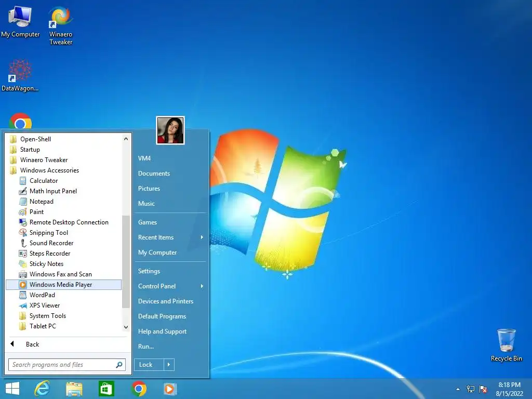Expand the Open-Shell folder
Screen dimensions: 532x399
63,139
